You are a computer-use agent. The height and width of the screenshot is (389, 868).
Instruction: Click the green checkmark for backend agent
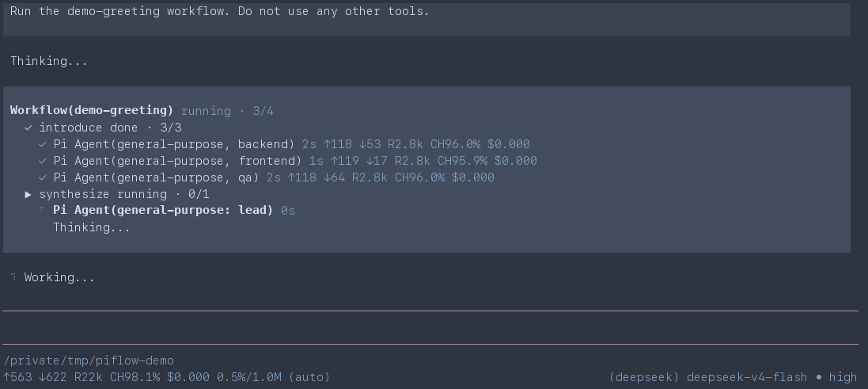(x=42, y=145)
